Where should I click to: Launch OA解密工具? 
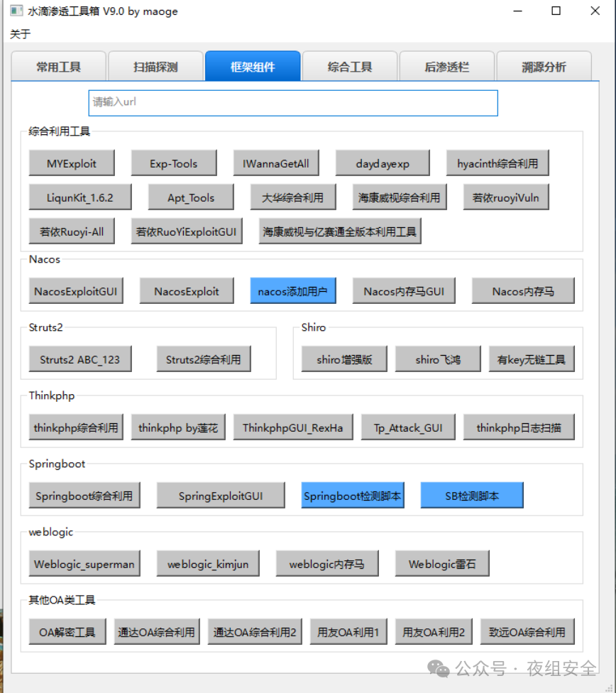click(x=67, y=631)
